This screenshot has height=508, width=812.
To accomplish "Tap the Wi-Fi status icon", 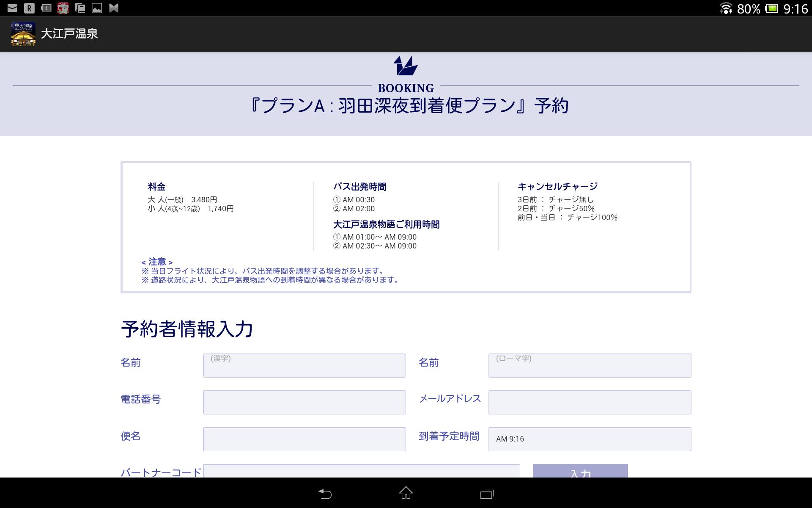I will pyautogui.click(x=726, y=8).
